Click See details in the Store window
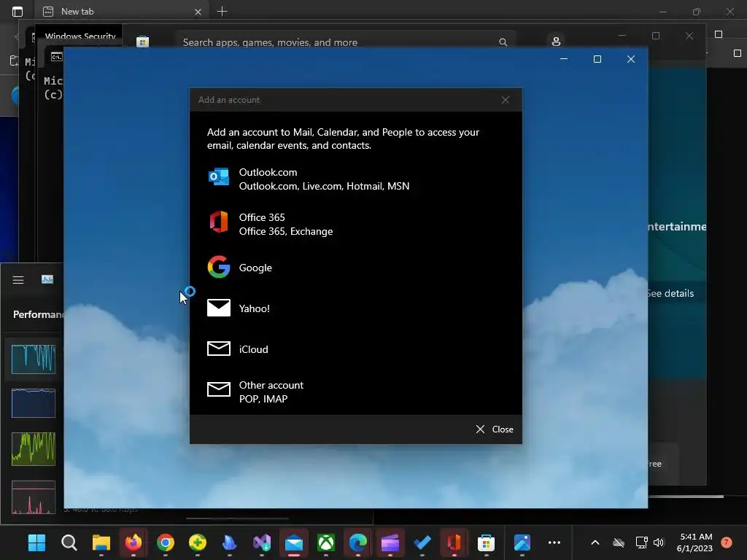Image resolution: width=747 pixels, height=560 pixels. [x=670, y=293]
